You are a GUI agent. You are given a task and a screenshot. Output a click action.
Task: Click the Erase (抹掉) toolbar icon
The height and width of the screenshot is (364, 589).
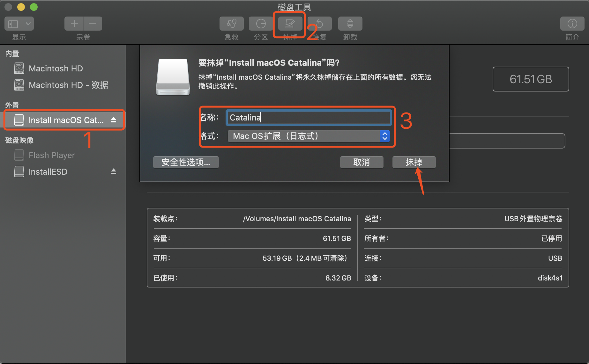pyautogui.click(x=290, y=24)
